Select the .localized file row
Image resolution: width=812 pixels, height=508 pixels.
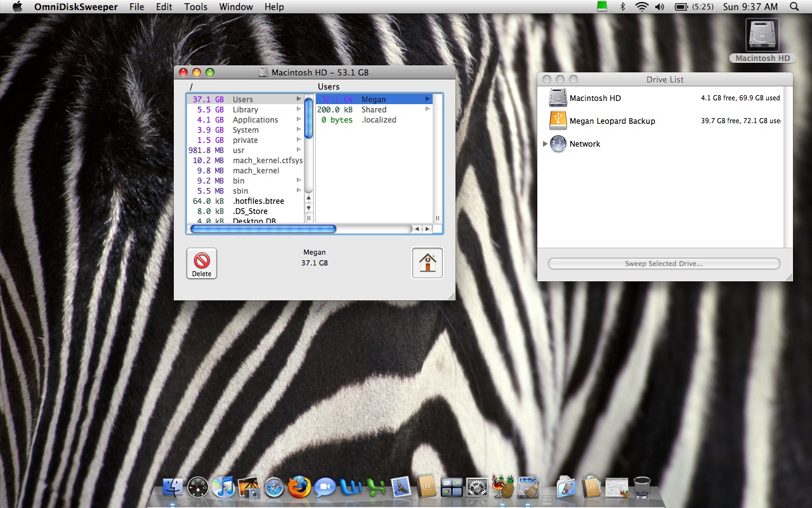pyautogui.click(x=374, y=119)
